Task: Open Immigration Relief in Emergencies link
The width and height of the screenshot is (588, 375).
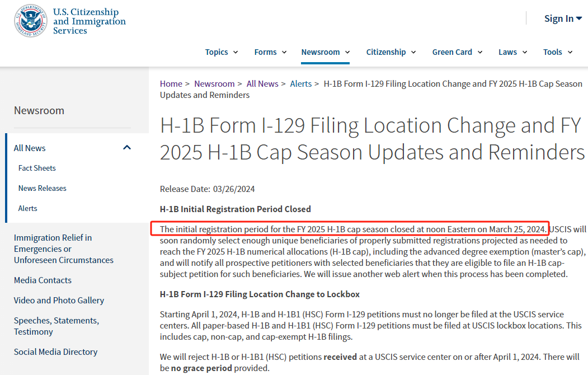Action: pyautogui.click(x=63, y=249)
